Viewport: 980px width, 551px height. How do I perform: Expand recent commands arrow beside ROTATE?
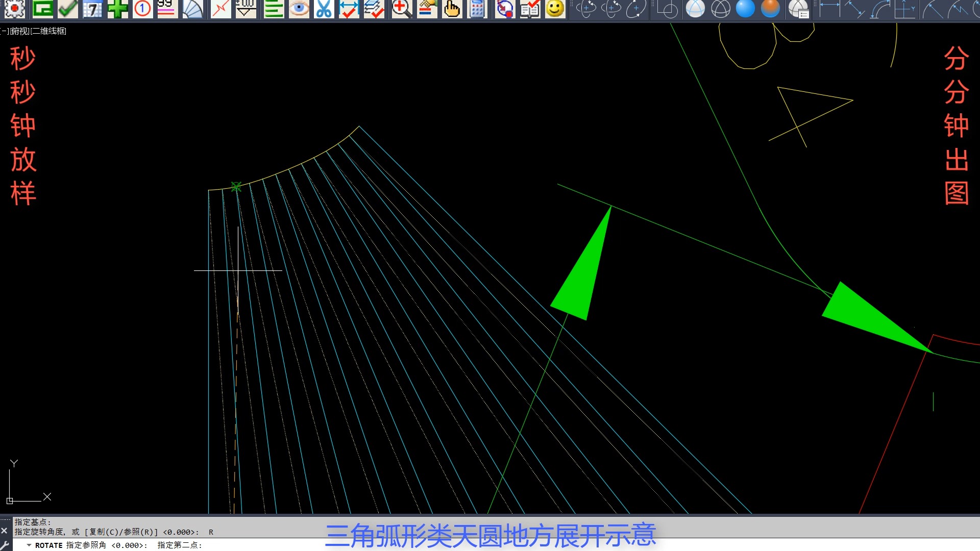click(x=29, y=545)
